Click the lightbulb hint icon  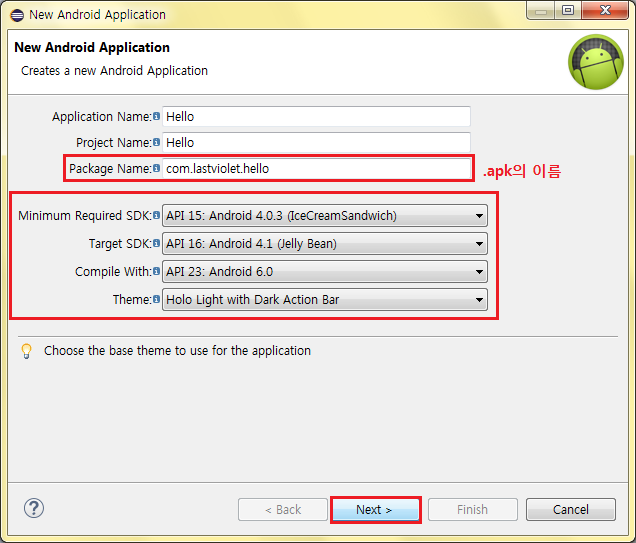(x=26, y=351)
